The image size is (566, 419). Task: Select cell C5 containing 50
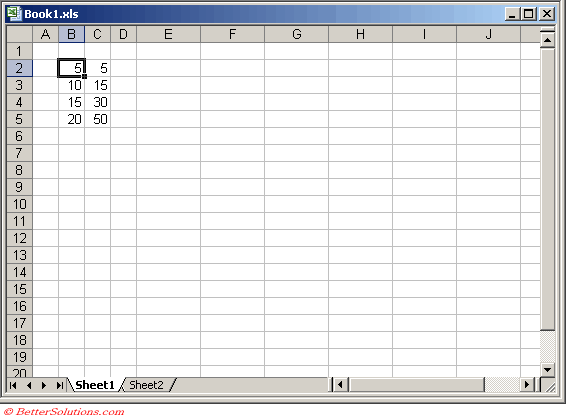tap(97, 119)
